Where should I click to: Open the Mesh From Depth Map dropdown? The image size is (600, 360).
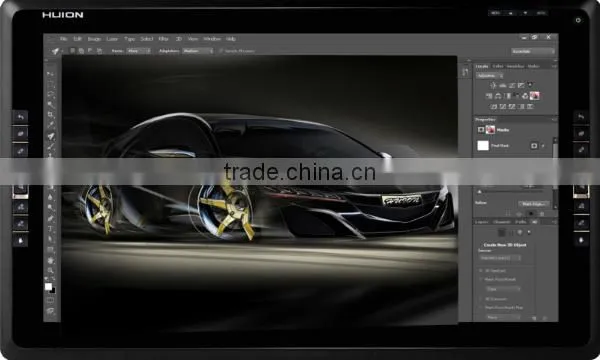(x=503, y=317)
